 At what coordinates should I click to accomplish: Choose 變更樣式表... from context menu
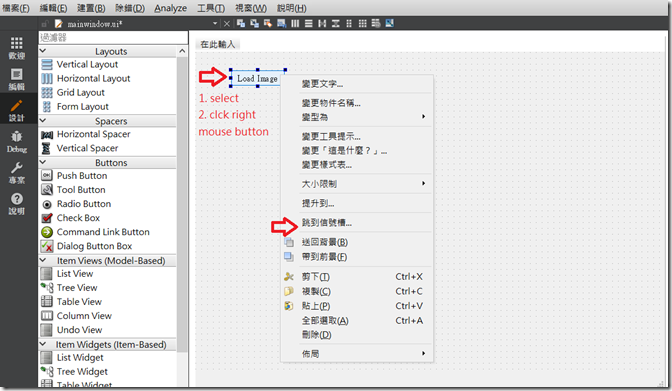[x=357, y=165]
